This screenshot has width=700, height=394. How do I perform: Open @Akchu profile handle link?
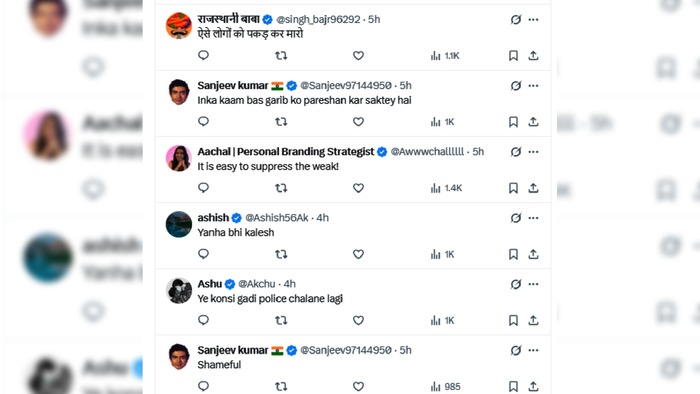click(257, 284)
